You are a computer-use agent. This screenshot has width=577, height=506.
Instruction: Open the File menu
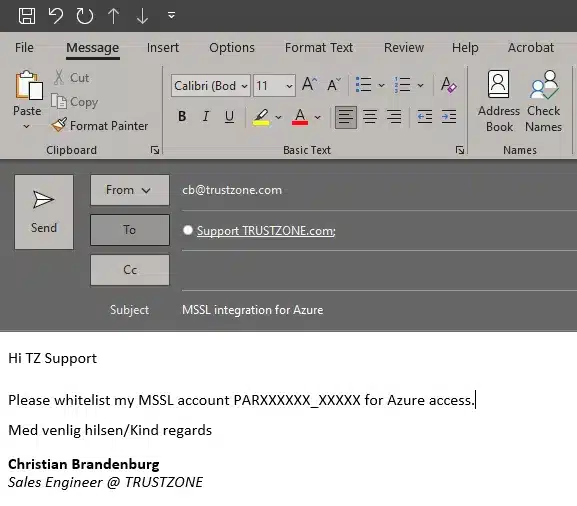pyautogui.click(x=24, y=47)
